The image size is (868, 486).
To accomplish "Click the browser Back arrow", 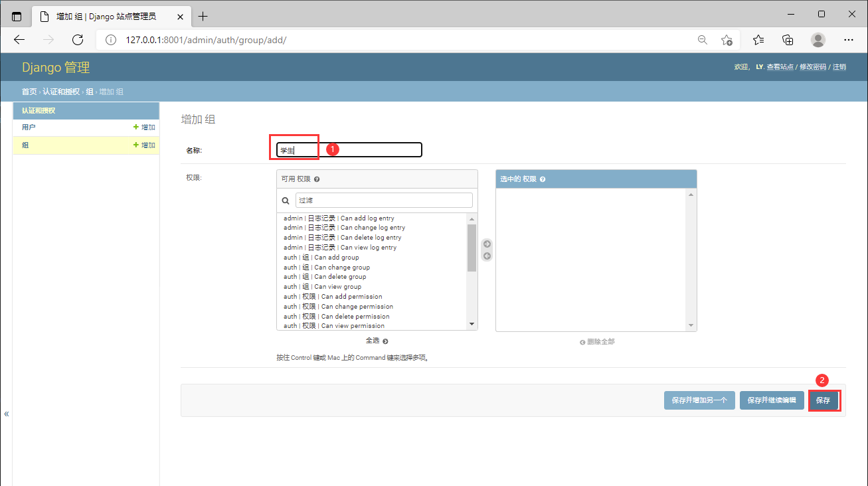I will [x=19, y=40].
